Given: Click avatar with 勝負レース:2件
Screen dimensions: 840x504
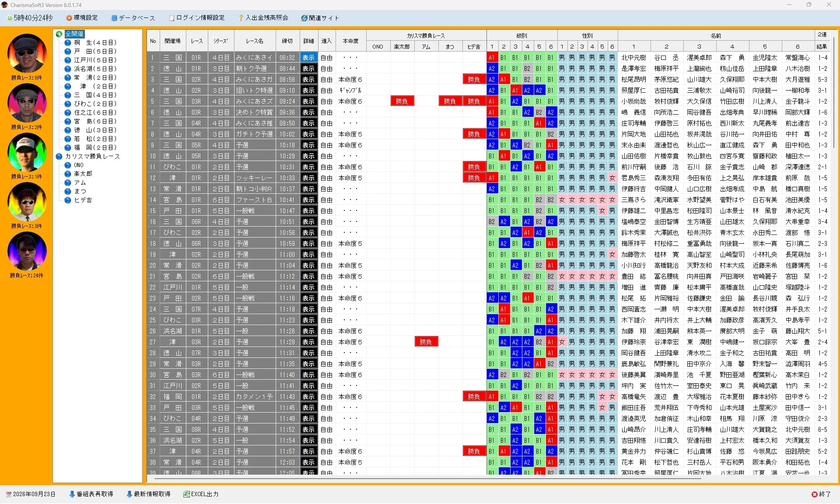Looking at the screenshot, I should 27,103.
